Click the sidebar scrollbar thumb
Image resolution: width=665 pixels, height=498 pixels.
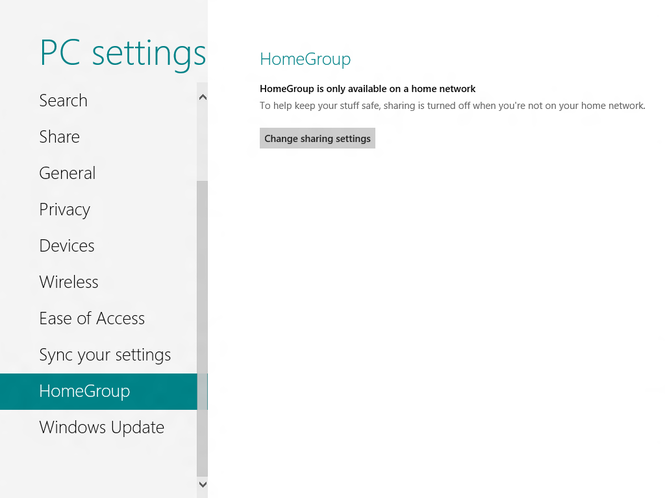coord(203,329)
